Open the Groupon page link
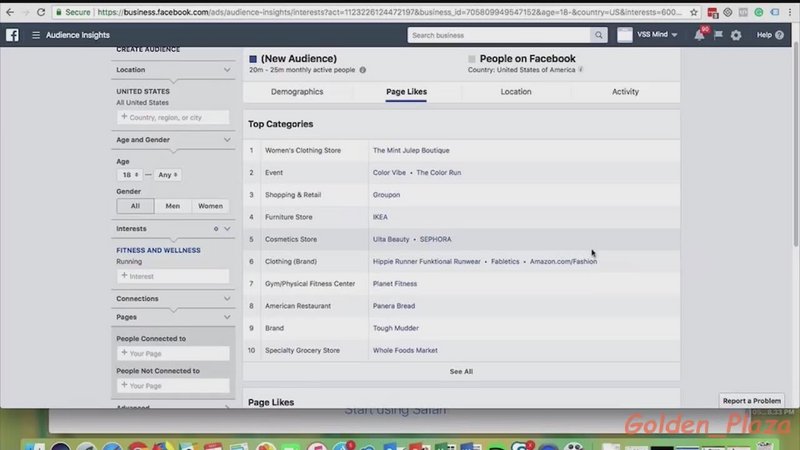Image resolution: width=800 pixels, height=450 pixels. (386, 195)
